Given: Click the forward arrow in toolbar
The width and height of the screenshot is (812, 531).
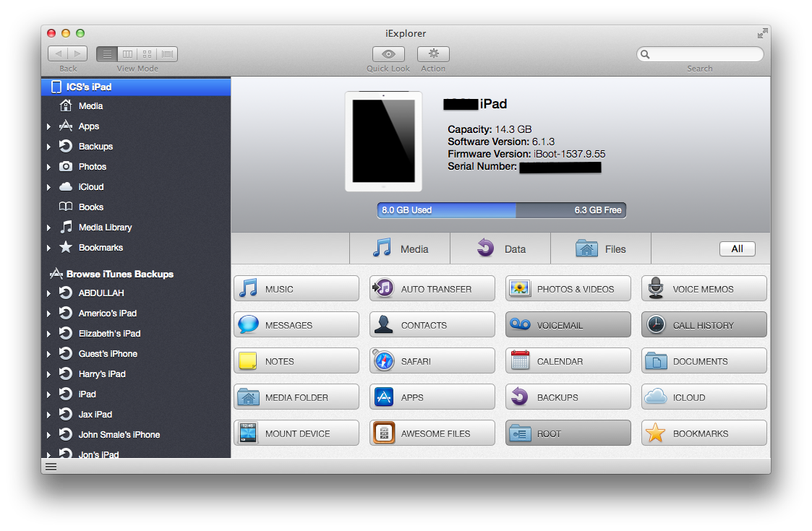Looking at the screenshot, I should pos(77,54).
